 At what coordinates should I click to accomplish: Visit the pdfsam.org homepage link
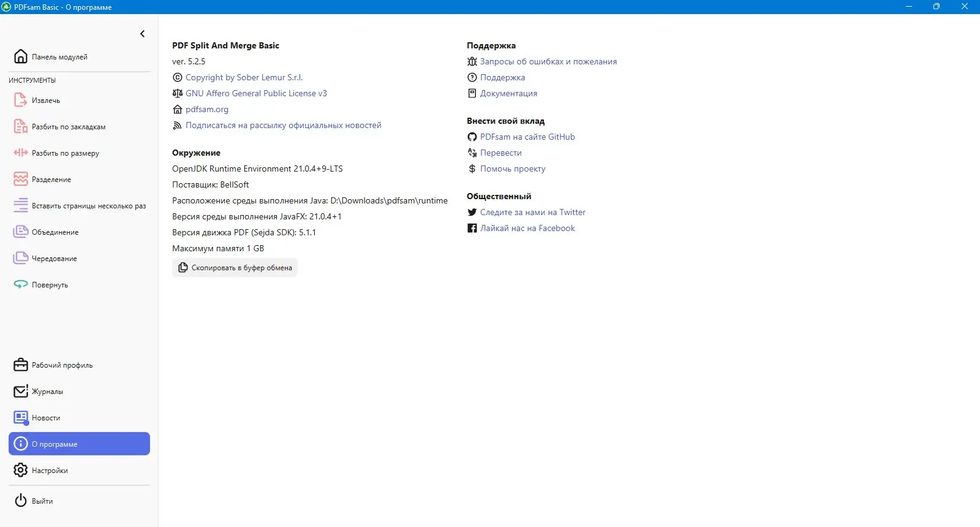coord(207,109)
